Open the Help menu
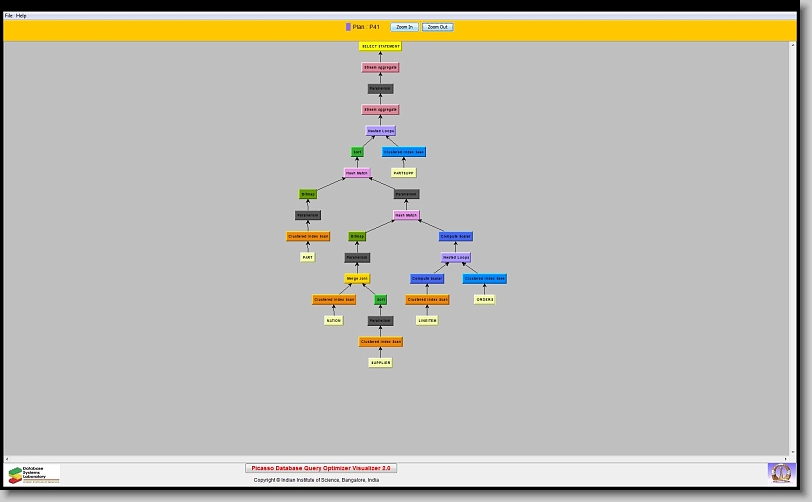This screenshot has height=502, width=812. pyautogui.click(x=22, y=16)
